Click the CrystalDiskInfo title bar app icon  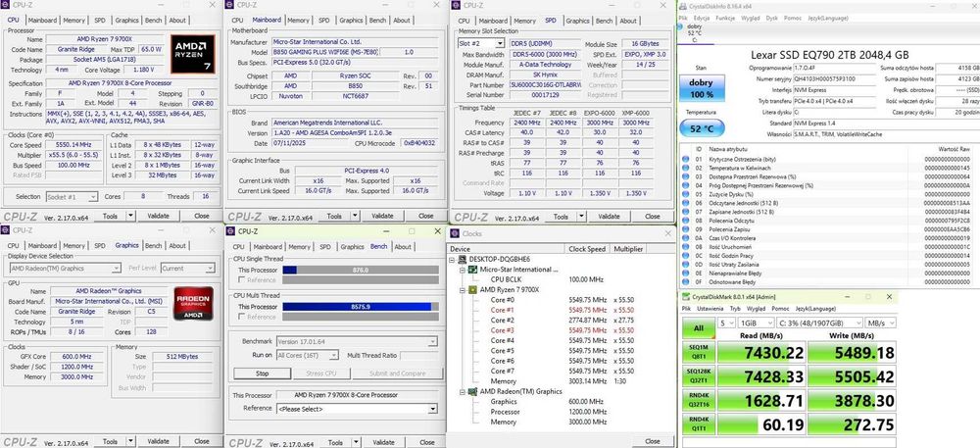coord(683,6)
